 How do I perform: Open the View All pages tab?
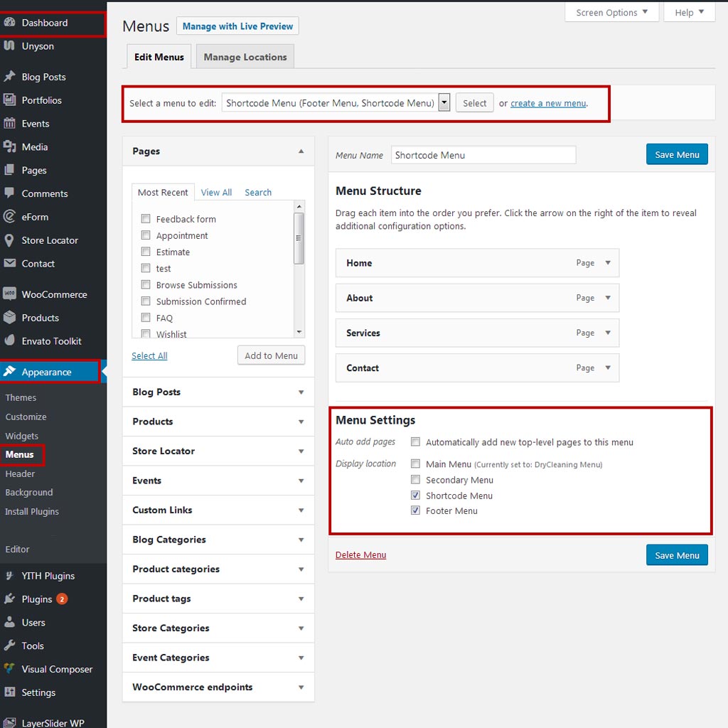pos(216,192)
